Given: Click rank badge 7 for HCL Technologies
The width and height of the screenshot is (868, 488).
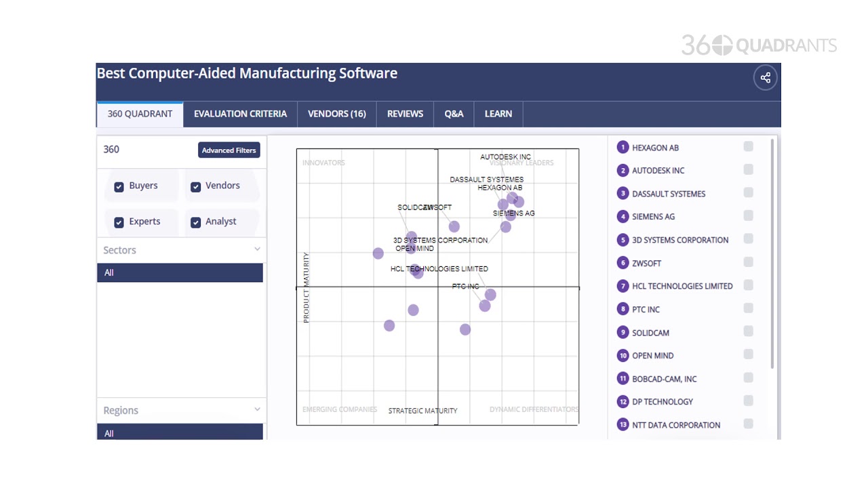Looking at the screenshot, I should [x=623, y=285].
